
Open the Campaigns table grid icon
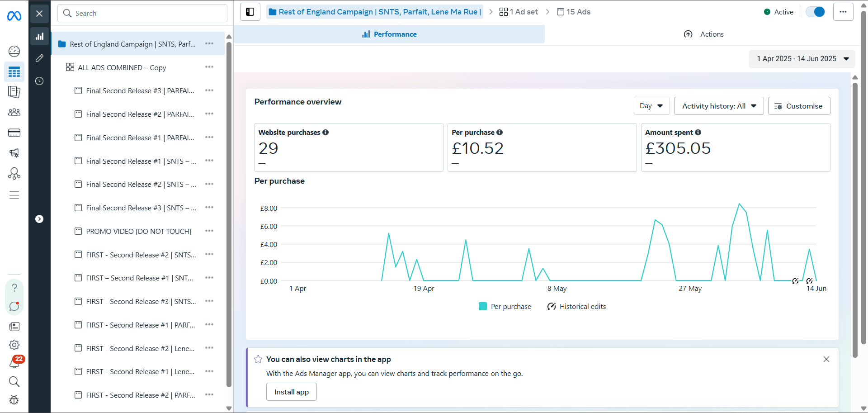(14, 72)
